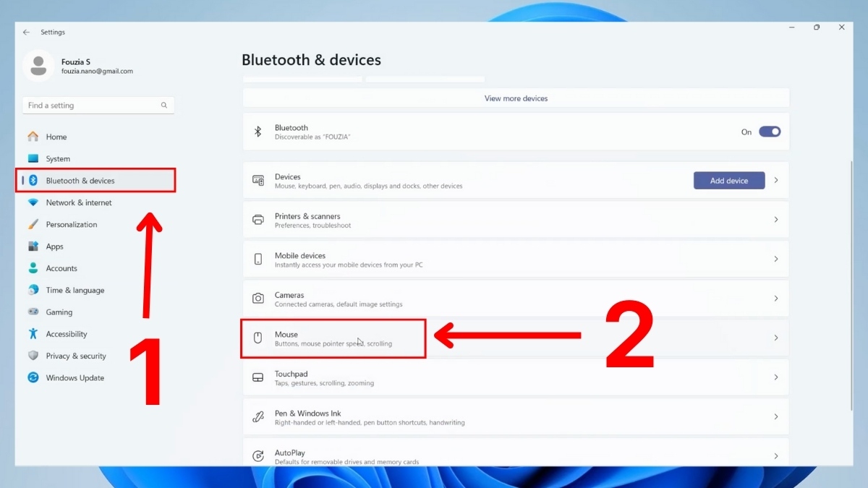868x488 pixels.
Task: Click the Personalization paintbrush icon
Action: pos(33,224)
